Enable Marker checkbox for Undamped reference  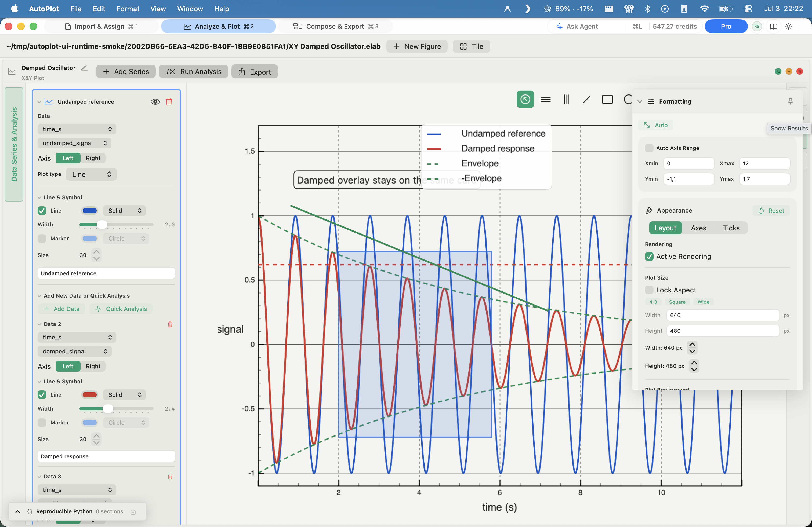(42, 238)
